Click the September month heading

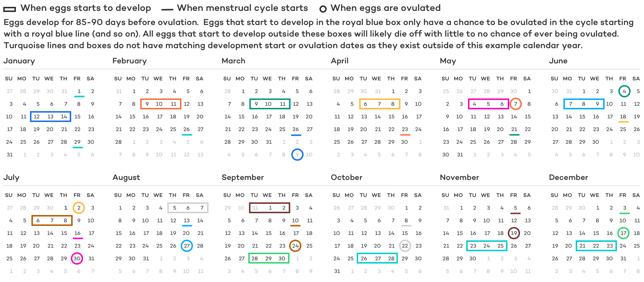(243, 177)
